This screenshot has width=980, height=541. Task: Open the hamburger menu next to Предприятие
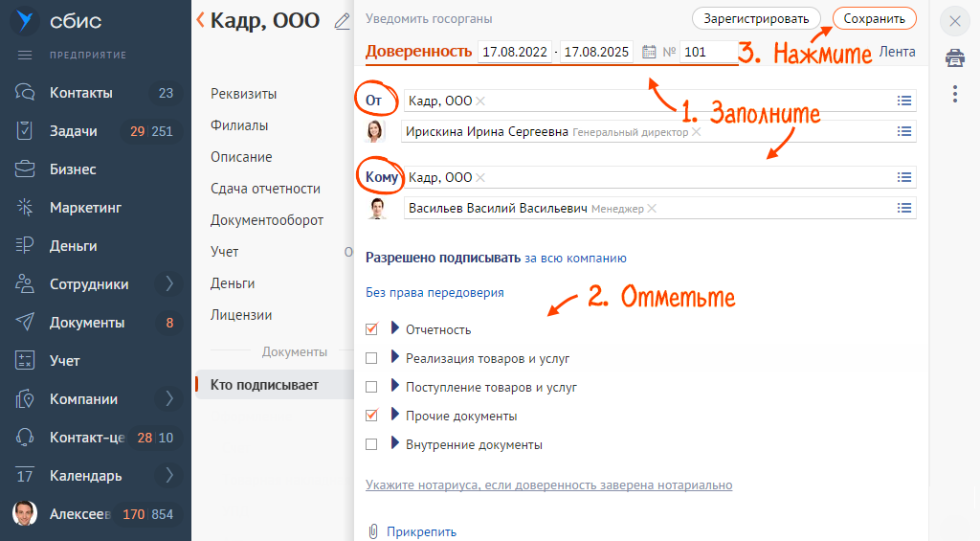[x=25, y=55]
